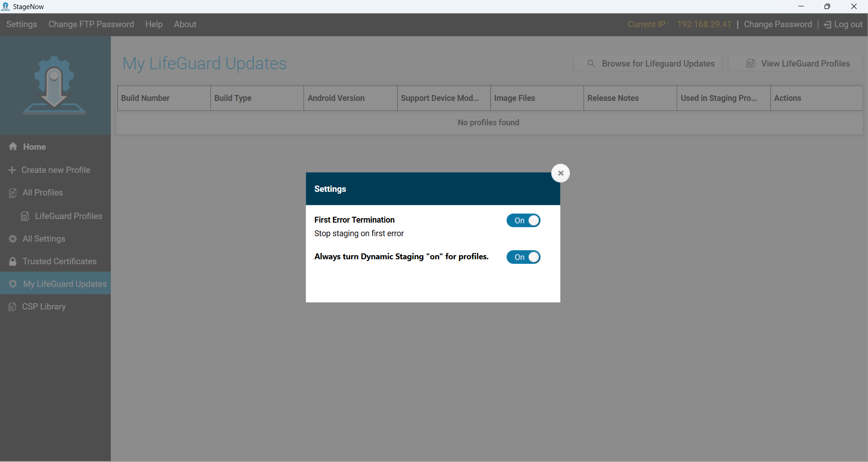This screenshot has width=868, height=462.
Task: Minimize the StageNow window
Action: point(801,6)
